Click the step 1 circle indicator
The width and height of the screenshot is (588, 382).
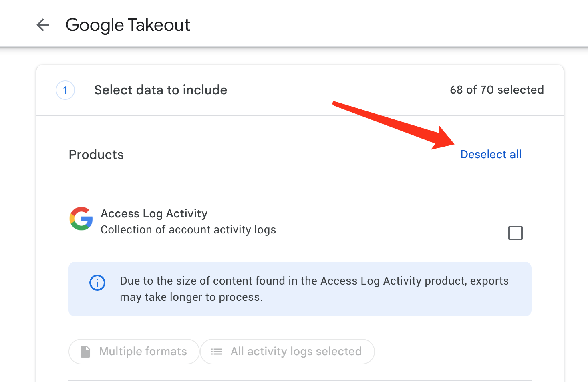click(65, 90)
